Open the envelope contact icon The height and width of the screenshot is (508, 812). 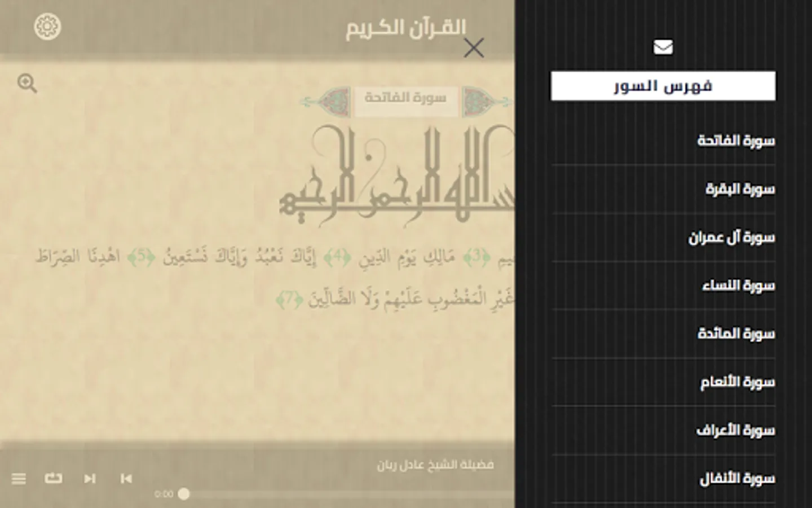click(663, 47)
